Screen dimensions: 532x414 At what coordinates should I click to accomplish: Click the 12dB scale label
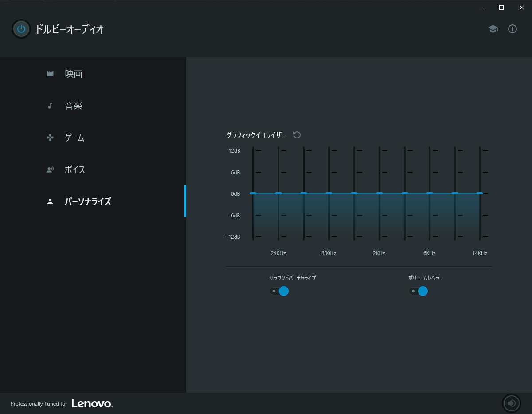coord(234,151)
